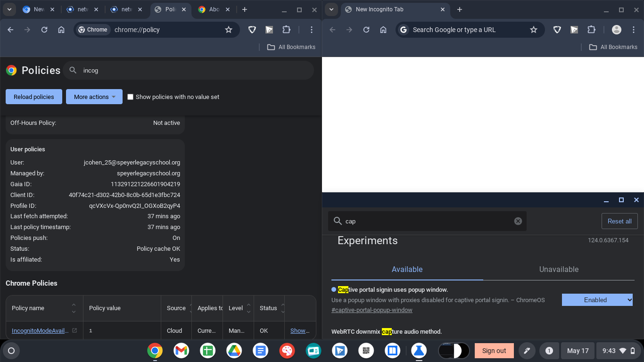Focus the flags search box containing 'cap'
This screenshot has width=644, height=362.
(427, 221)
